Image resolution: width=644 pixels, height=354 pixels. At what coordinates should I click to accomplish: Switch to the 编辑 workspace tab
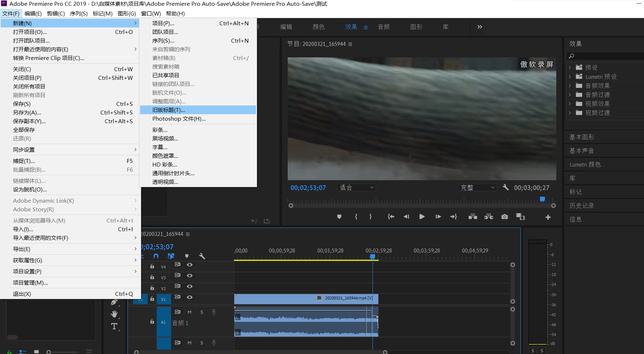286,27
